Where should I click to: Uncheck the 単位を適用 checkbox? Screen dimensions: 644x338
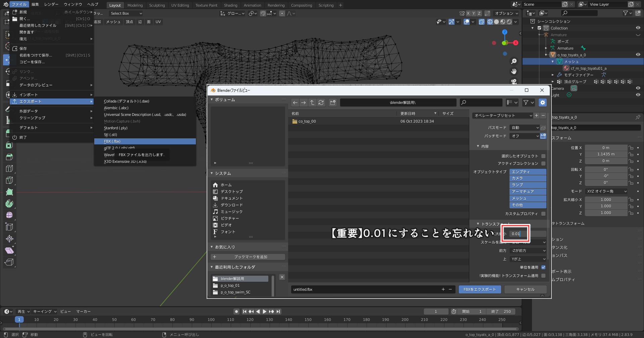543,267
